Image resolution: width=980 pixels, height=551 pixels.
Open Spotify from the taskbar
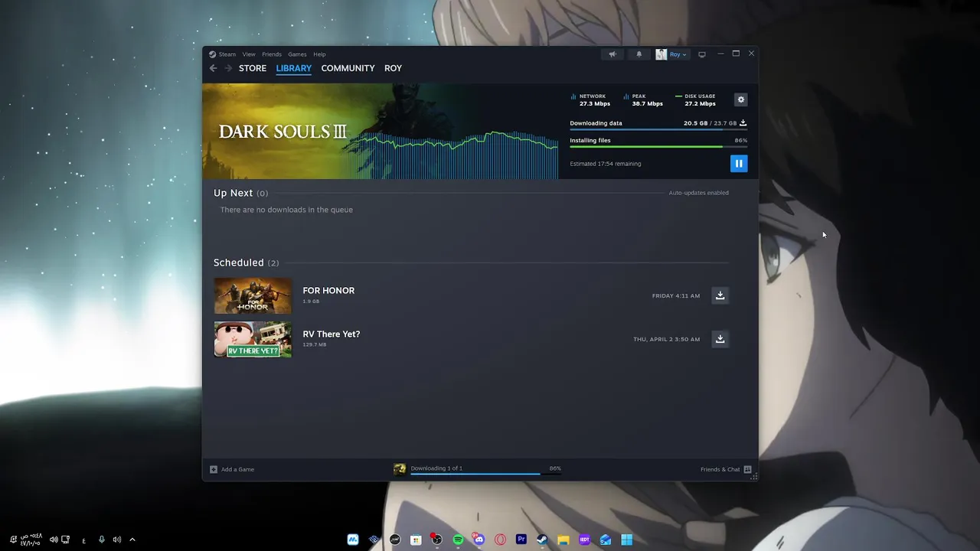pyautogui.click(x=458, y=540)
